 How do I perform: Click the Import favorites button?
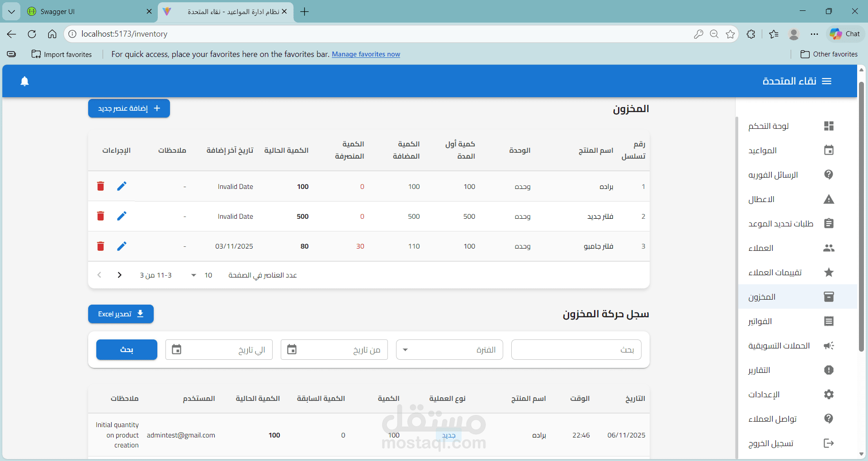(x=61, y=54)
